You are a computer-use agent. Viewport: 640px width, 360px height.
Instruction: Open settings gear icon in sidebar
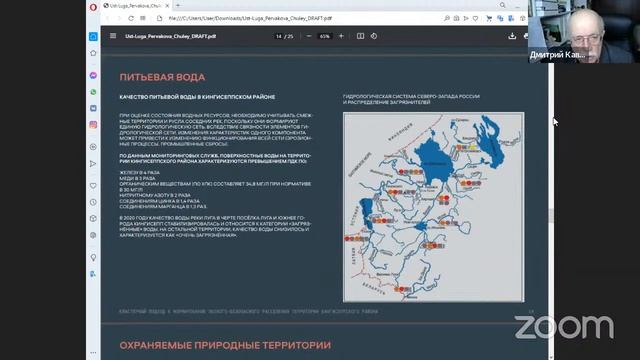click(x=93, y=235)
